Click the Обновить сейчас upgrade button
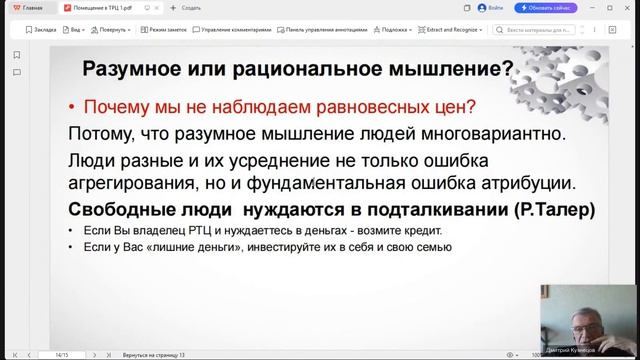This screenshot has width=640, height=360. pos(546,8)
